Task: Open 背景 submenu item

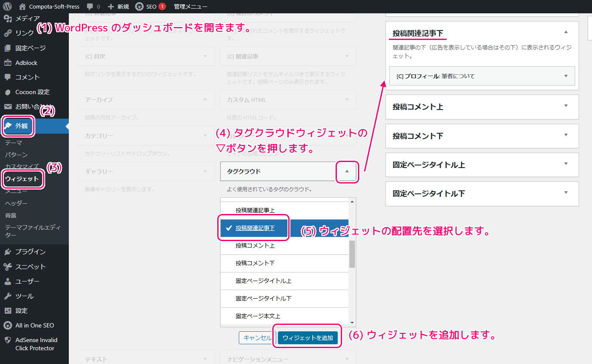Action: pyautogui.click(x=11, y=215)
